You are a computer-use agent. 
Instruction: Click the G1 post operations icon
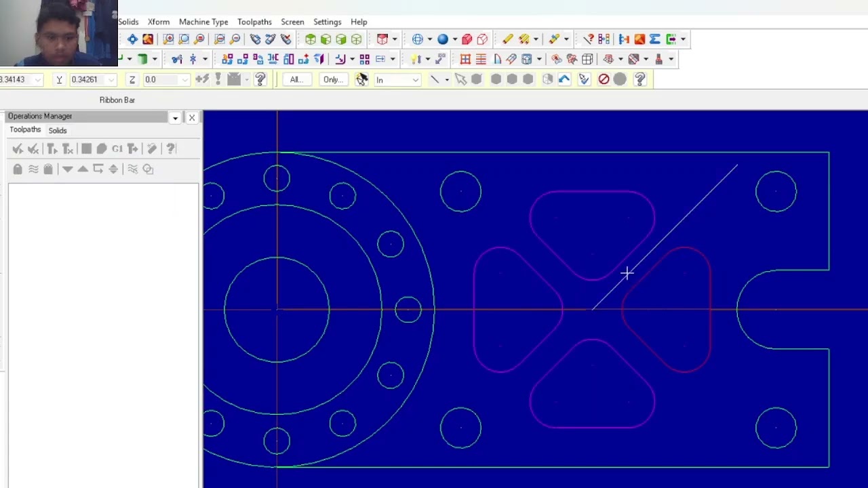tap(117, 148)
